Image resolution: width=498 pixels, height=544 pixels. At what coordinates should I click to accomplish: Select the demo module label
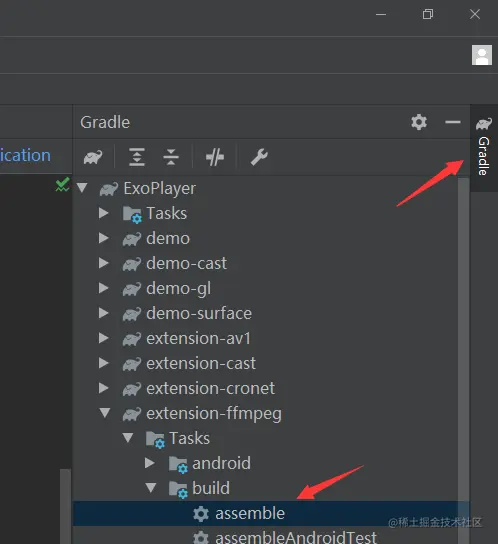(168, 239)
